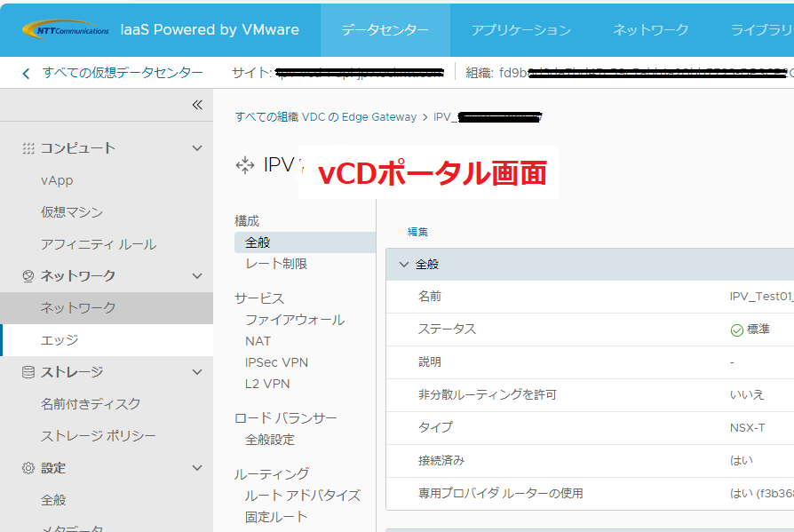794x532 pixels.
Task: Open 全般設定 under ロード バランサー
Action: 270,440
